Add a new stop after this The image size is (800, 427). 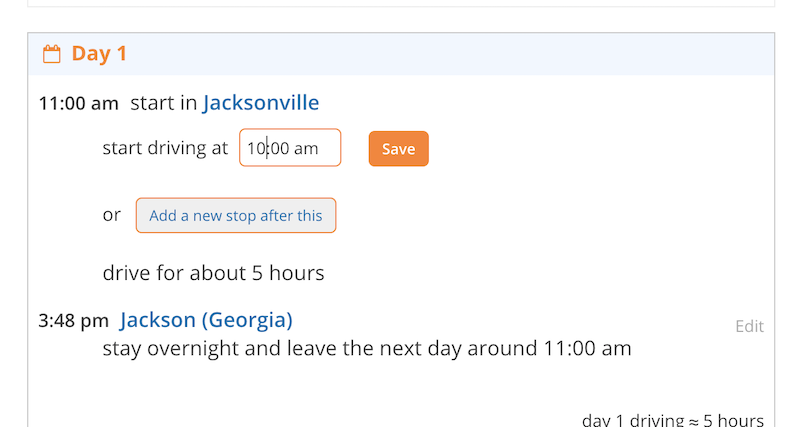coord(236,215)
